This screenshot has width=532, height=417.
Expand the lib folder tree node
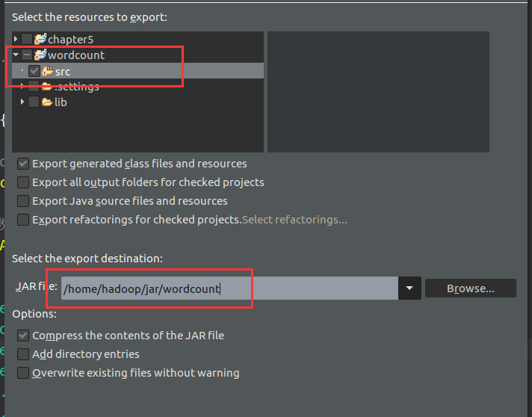22,102
